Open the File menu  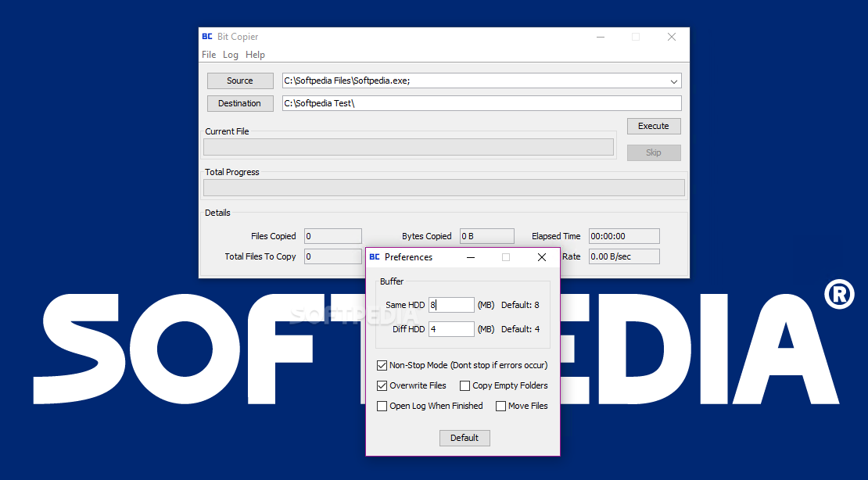[x=209, y=54]
